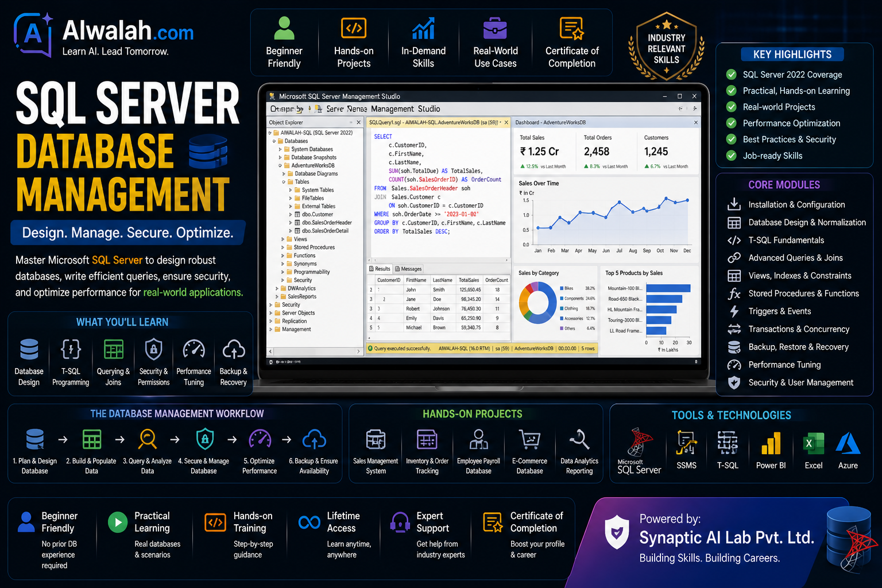Viewport: 882px width, 588px height.
Task: Collapse the AIWALAH-SQL server node in Object Explorer
Action: click(x=270, y=133)
